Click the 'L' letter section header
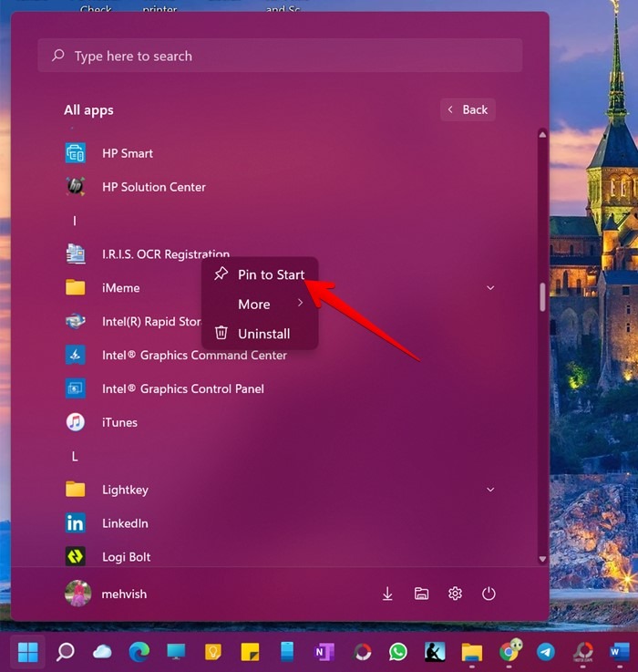Viewport: 638px width, 672px height. coord(75,456)
